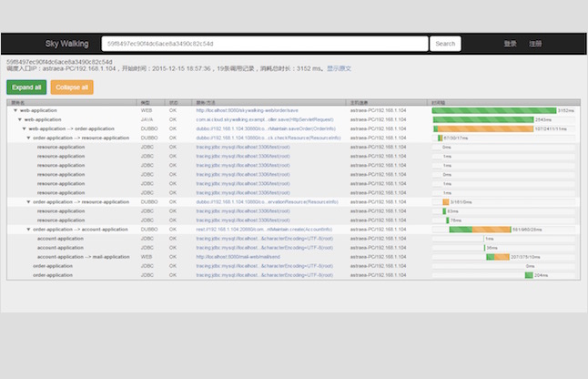Click the 561/960/28ms timeline bar
The height and width of the screenshot is (379, 588).
(480, 230)
